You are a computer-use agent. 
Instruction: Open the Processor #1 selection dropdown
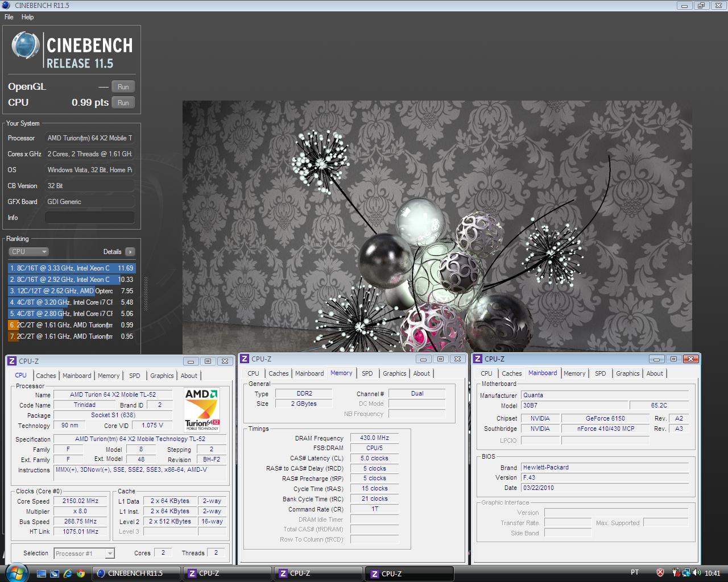[84, 554]
